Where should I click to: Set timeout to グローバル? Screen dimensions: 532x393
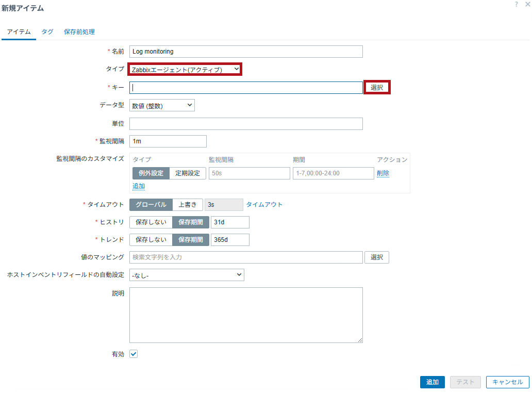[x=151, y=205]
